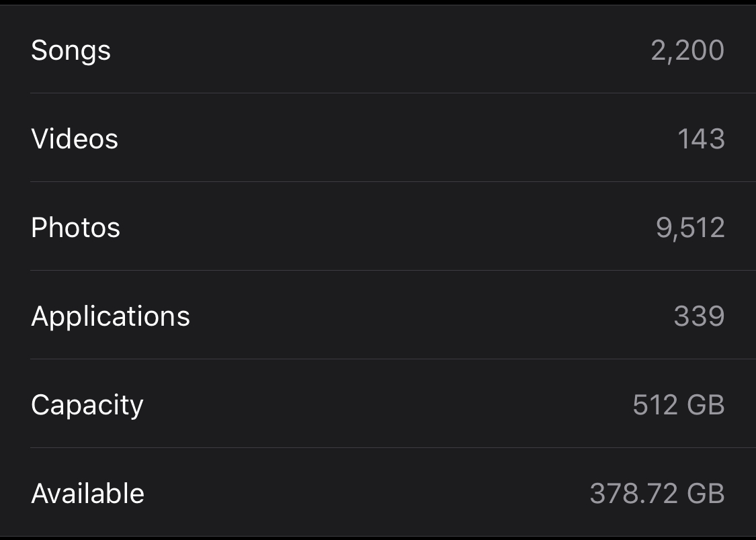
Task: Tap the 339 applications count
Action: click(x=699, y=316)
